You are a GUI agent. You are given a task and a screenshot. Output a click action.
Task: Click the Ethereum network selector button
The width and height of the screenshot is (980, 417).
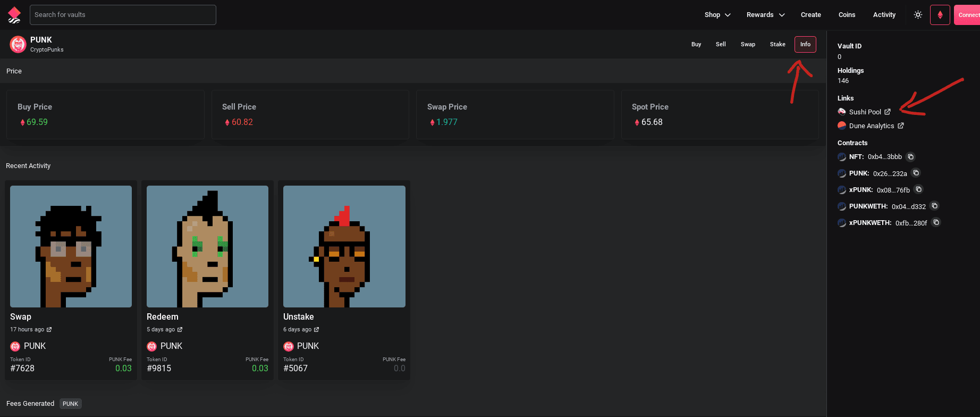coord(940,15)
